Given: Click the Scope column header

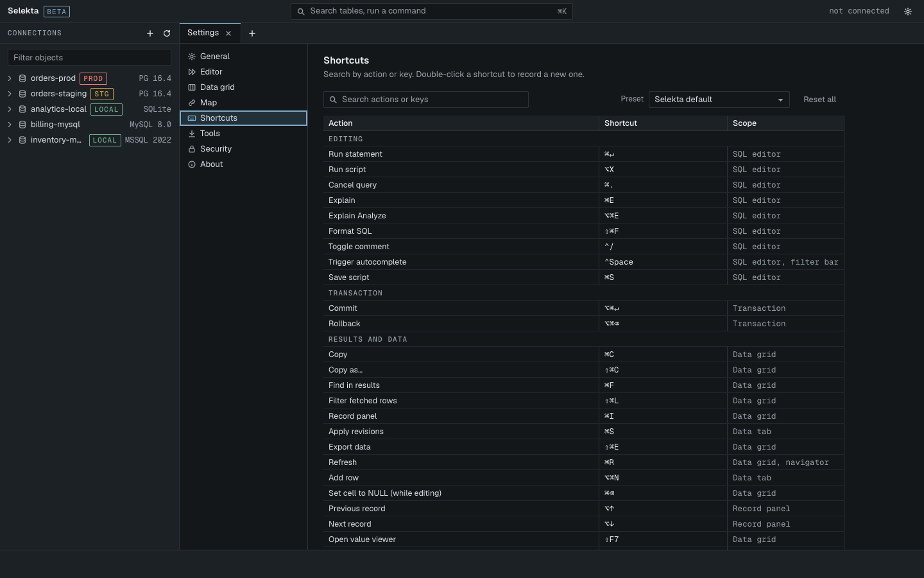Looking at the screenshot, I should pyautogui.click(x=785, y=123).
